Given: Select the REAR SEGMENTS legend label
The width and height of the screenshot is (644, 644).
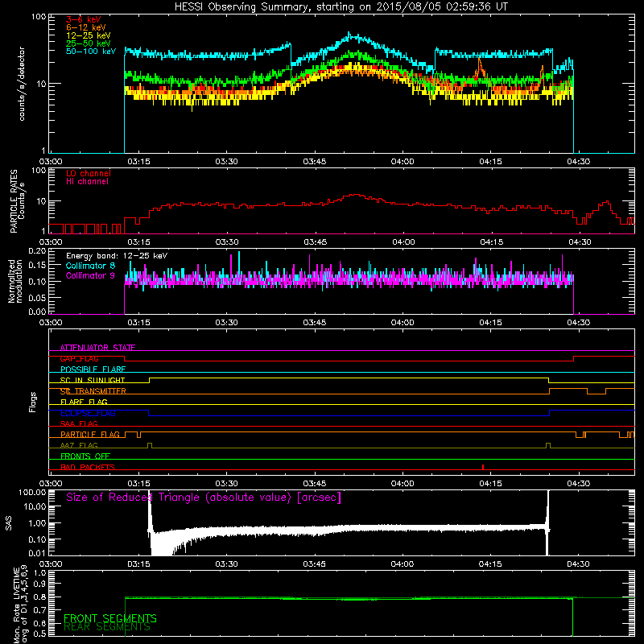Looking at the screenshot, I should point(107,627).
